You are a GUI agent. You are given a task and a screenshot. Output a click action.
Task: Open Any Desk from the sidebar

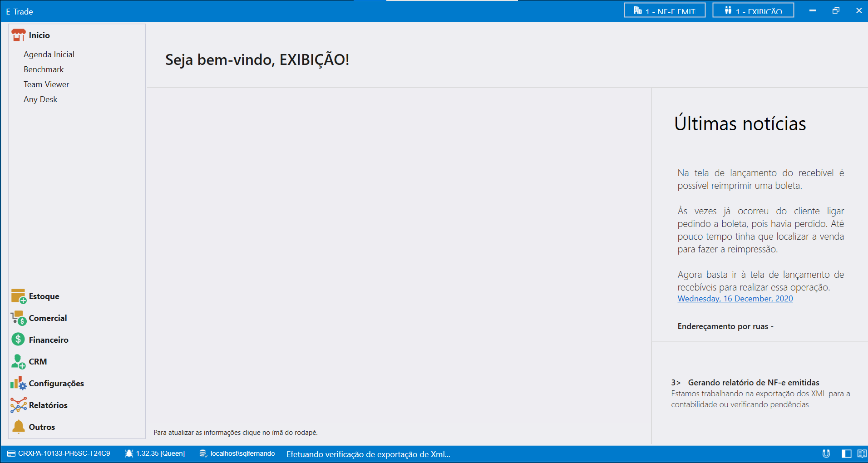coord(40,99)
